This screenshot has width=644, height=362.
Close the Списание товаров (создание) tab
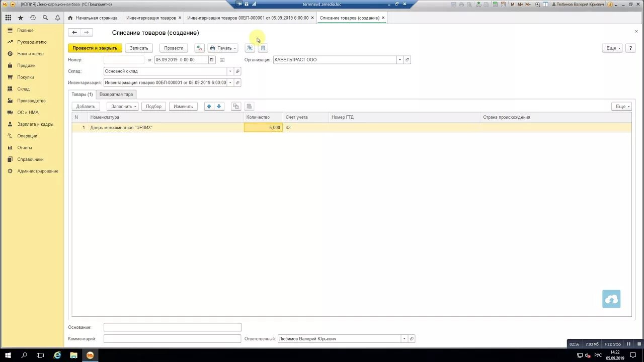pyautogui.click(x=383, y=18)
